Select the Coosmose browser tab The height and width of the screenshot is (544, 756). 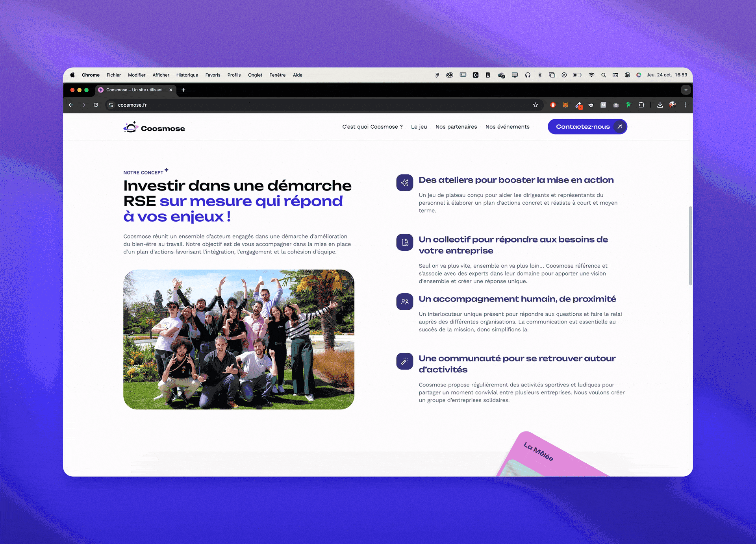click(x=135, y=90)
